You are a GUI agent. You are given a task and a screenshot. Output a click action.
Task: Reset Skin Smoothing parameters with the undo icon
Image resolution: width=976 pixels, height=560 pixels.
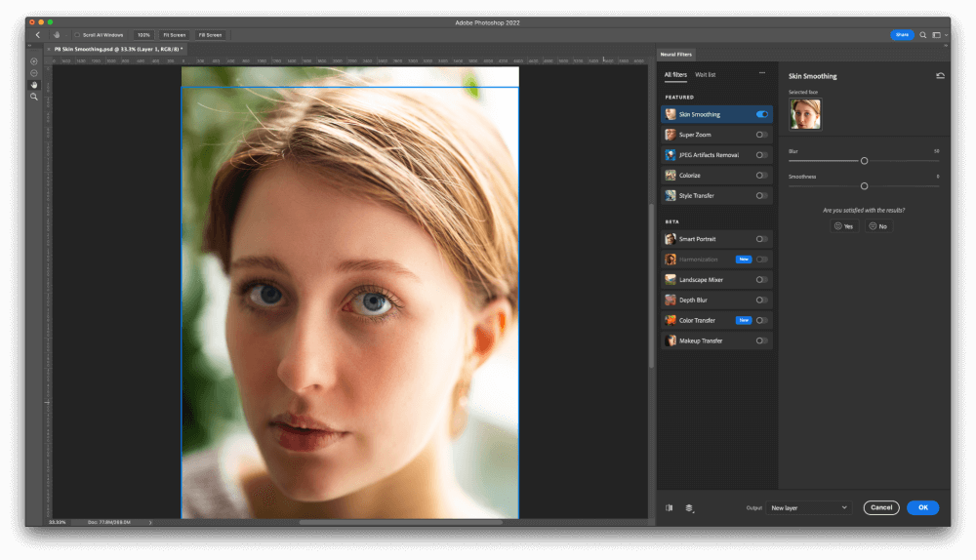939,75
